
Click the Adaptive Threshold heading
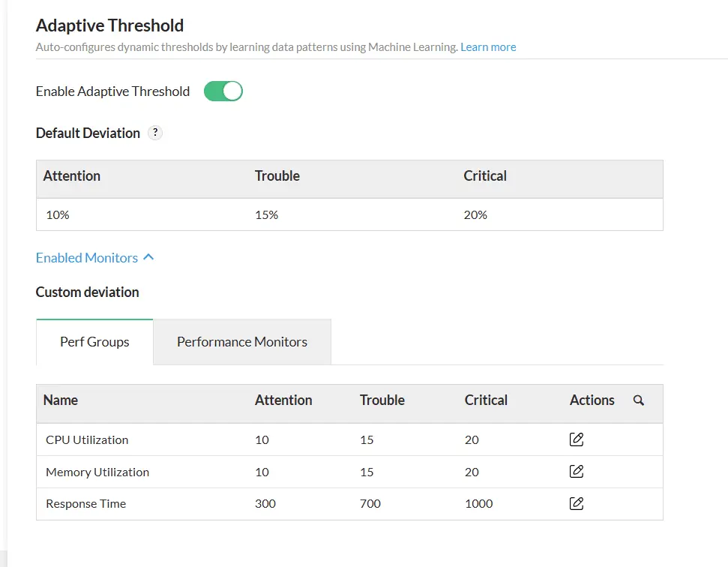pyautogui.click(x=109, y=25)
